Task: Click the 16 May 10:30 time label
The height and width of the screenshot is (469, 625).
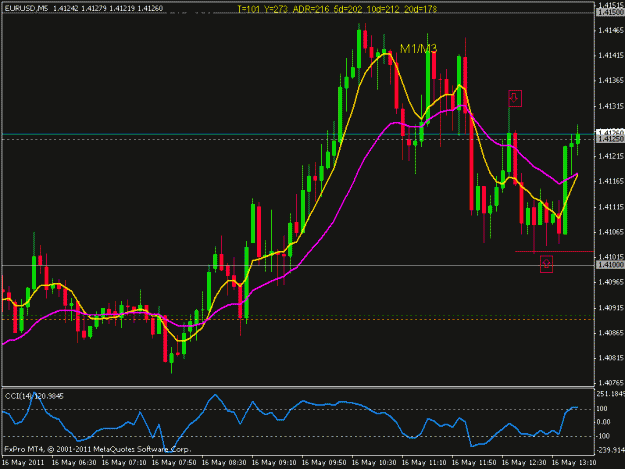Action: click(x=374, y=463)
